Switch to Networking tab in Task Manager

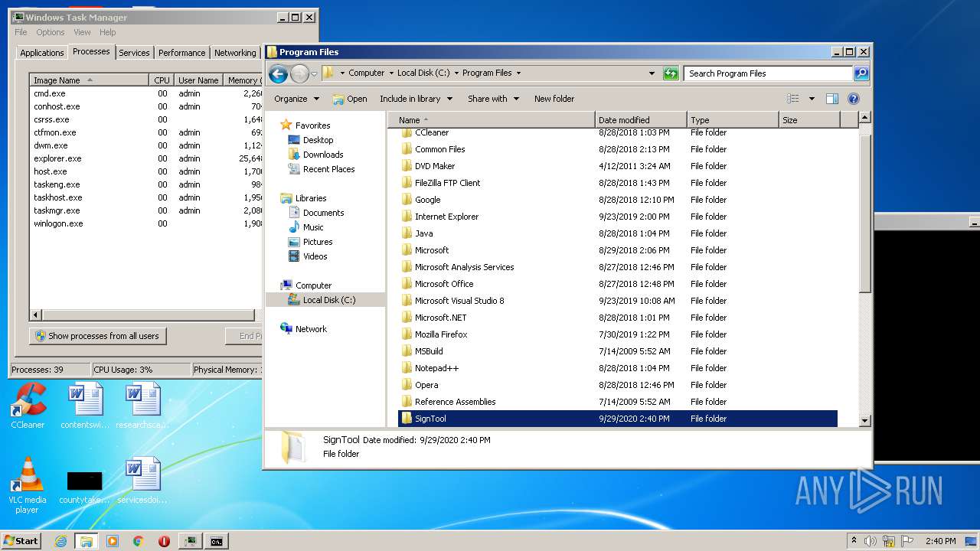235,53
